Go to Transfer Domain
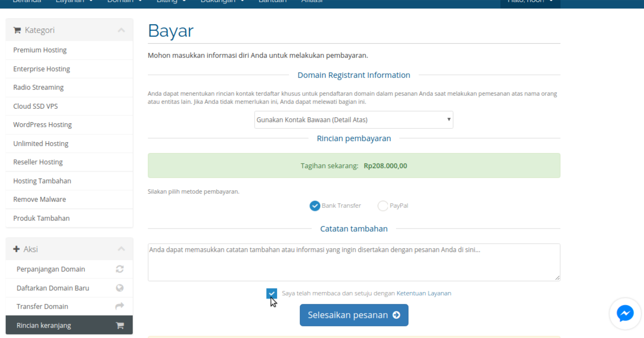Screen dimensions: 644x338 click(x=69, y=306)
